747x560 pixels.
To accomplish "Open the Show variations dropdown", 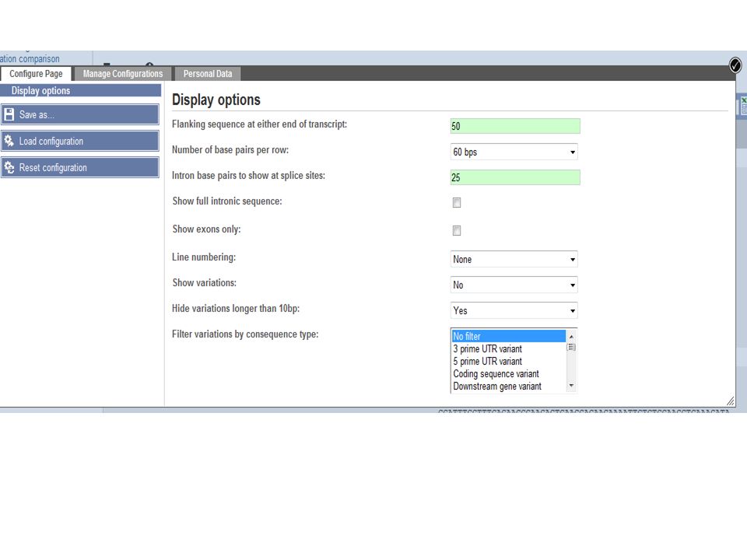I will [x=514, y=285].
